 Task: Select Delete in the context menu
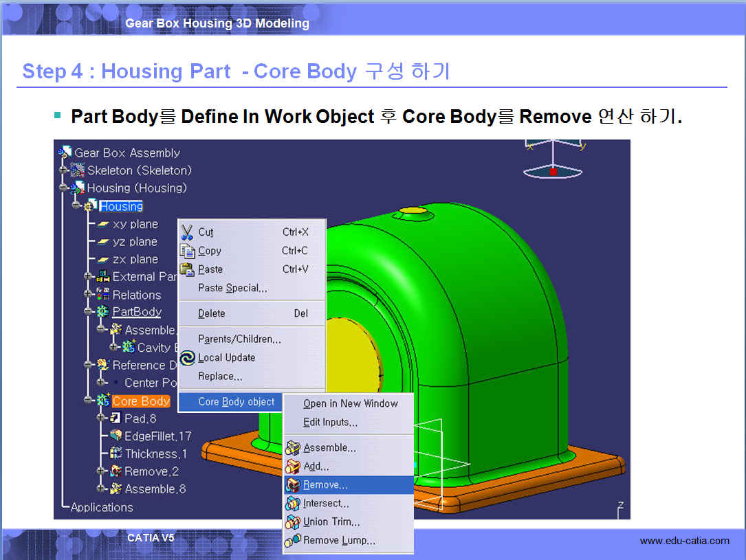point(211,313)
